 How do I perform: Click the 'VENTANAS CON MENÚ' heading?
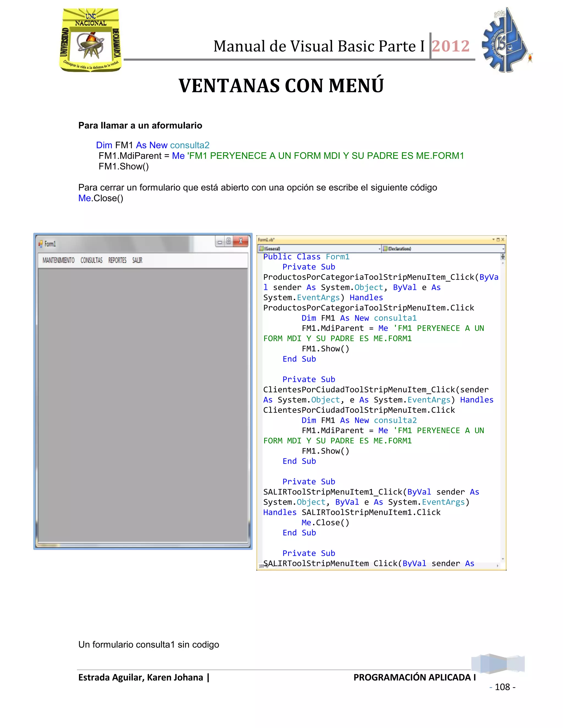coord(281,86)
